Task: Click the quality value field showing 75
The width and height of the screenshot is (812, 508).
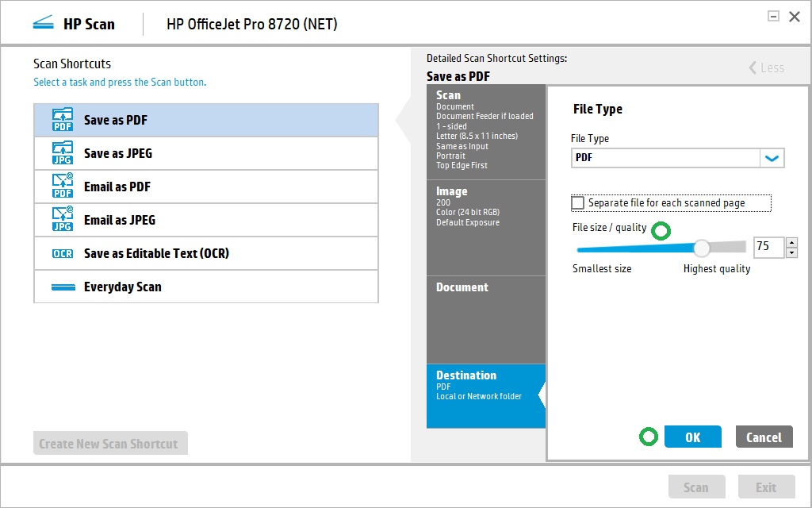Action: pos(769,247)
